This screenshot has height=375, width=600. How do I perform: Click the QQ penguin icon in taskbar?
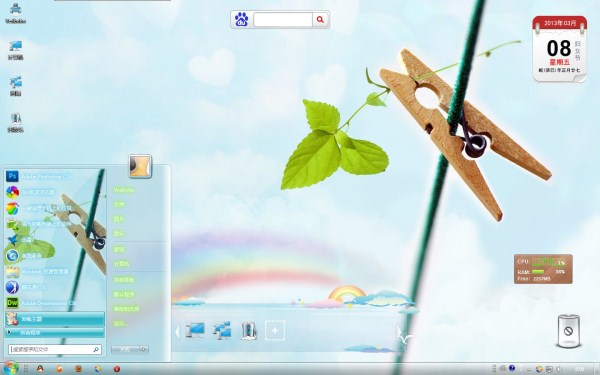pos(40,369)
